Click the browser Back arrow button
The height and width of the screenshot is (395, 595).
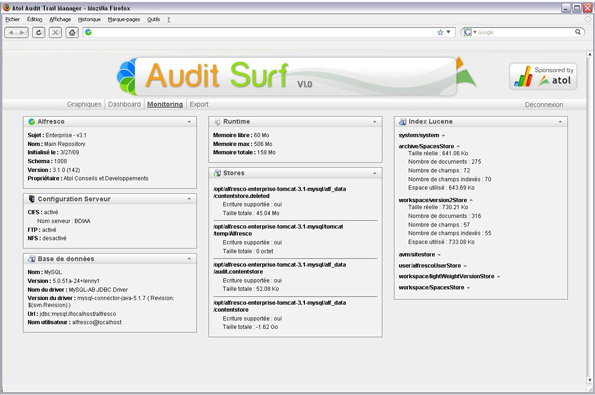click(11, 33)
